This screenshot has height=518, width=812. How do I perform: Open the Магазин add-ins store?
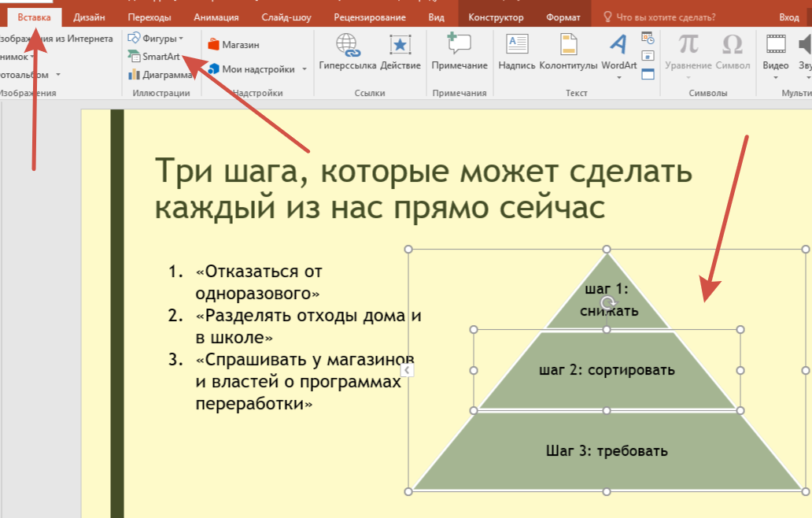pyautogui.click(x=234, y=45)
